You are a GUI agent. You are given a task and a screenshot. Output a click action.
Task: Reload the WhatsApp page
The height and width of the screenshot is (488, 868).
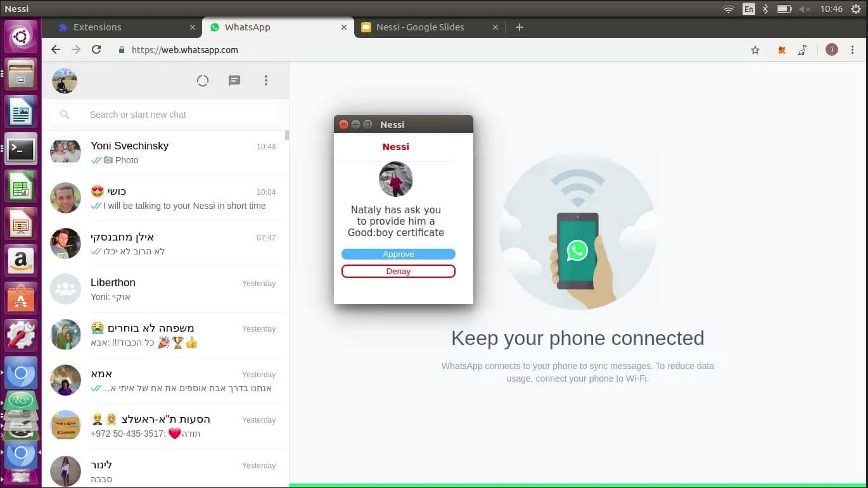(x=96, y=49)
